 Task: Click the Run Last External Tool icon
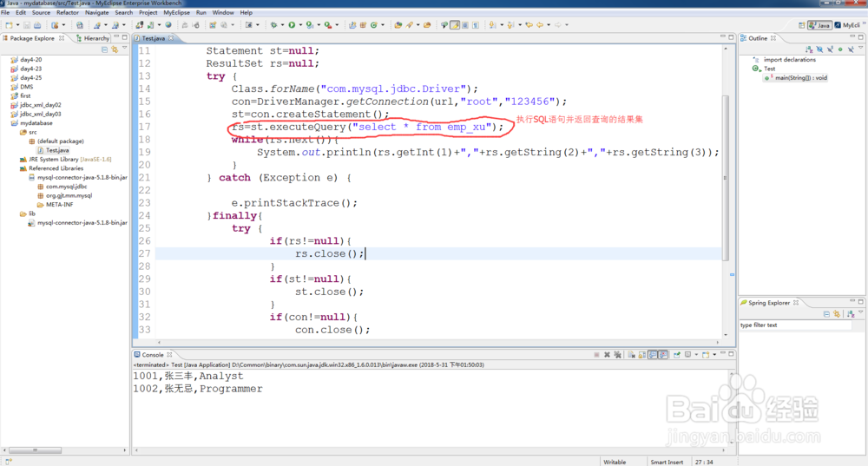[x=328, y=25]
